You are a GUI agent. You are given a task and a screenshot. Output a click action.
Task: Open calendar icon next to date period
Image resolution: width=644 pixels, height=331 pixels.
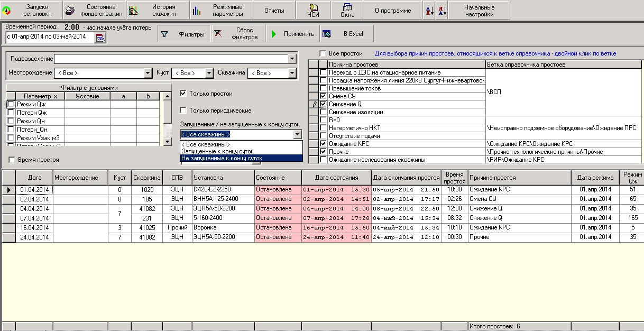pos(100,37)
